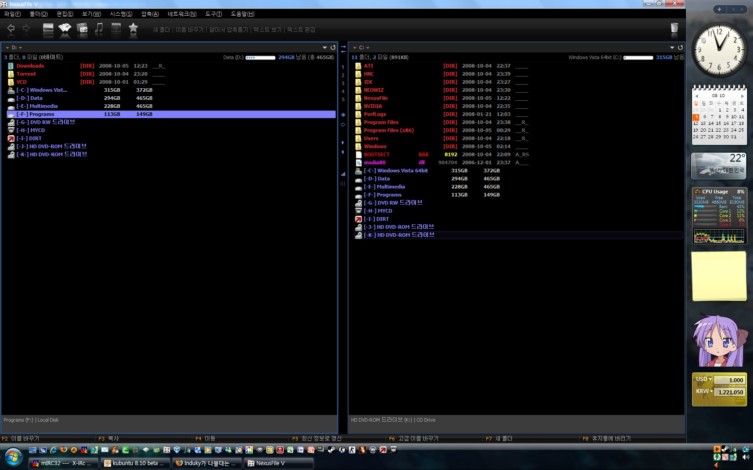This screenshot has width=753, height=470.
Task: Go back with the left arrow toolbar icon
Action: [x=11, y=29]
